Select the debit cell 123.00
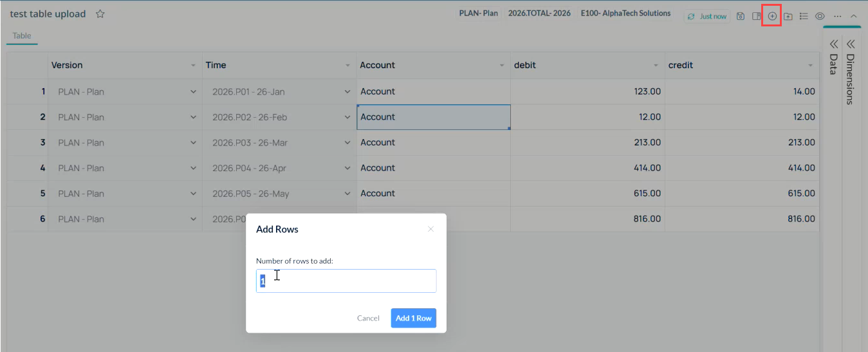Image resolution: width=868 pixels, height=352 pixels. tap(588, 92)
